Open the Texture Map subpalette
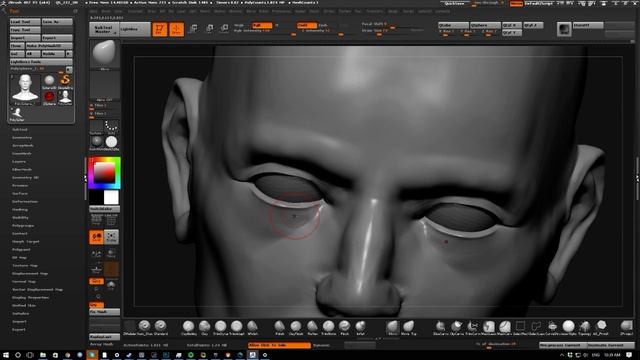Viewport: 640px width, 360px height. pyautogui.click(x=24, y=266)
